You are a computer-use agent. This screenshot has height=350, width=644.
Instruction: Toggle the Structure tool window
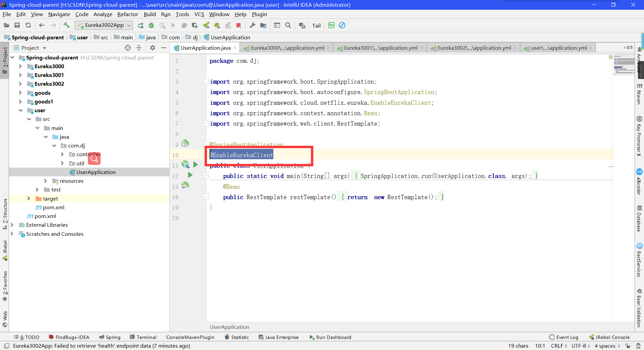5,214
